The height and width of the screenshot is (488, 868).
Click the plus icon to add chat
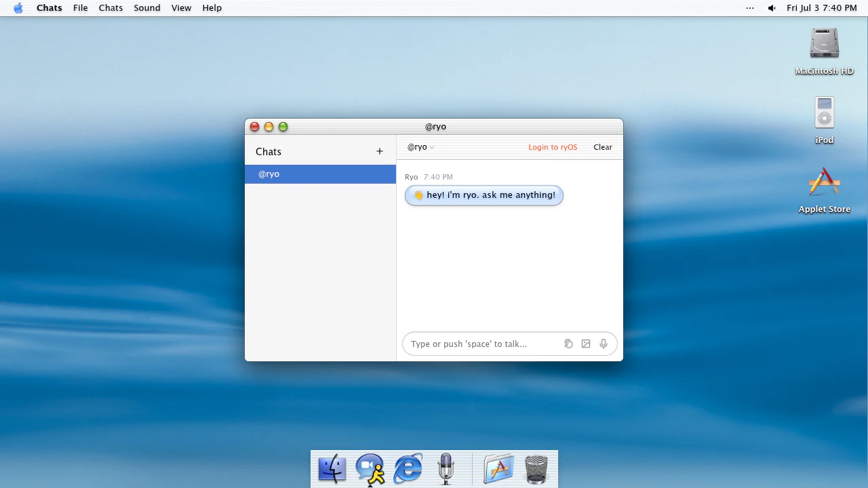(380, 151)
